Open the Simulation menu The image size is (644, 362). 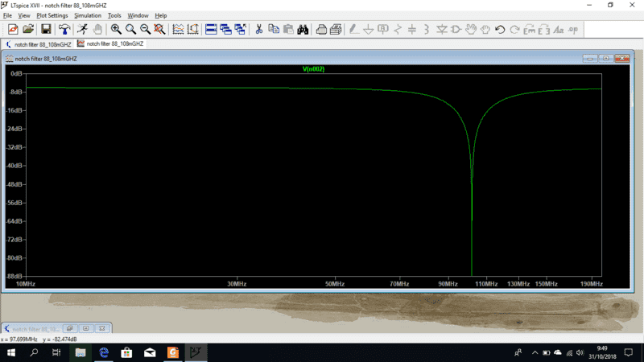[88, 15]
